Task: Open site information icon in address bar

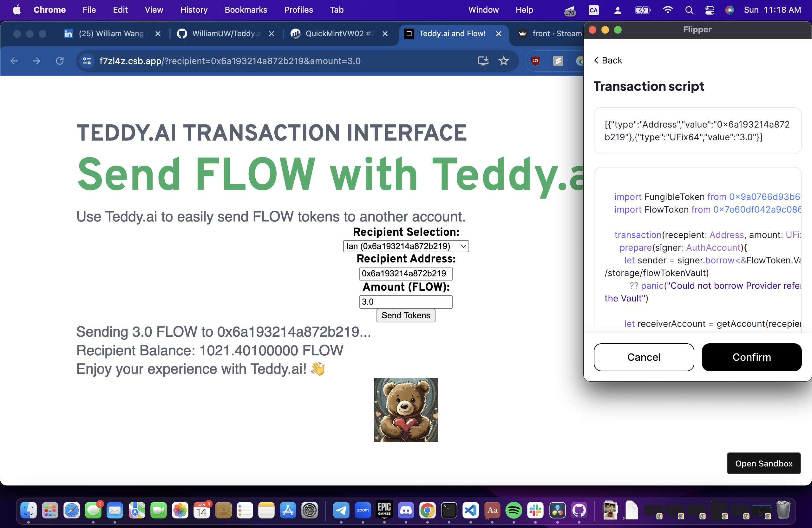Action: tap(87, 61)
